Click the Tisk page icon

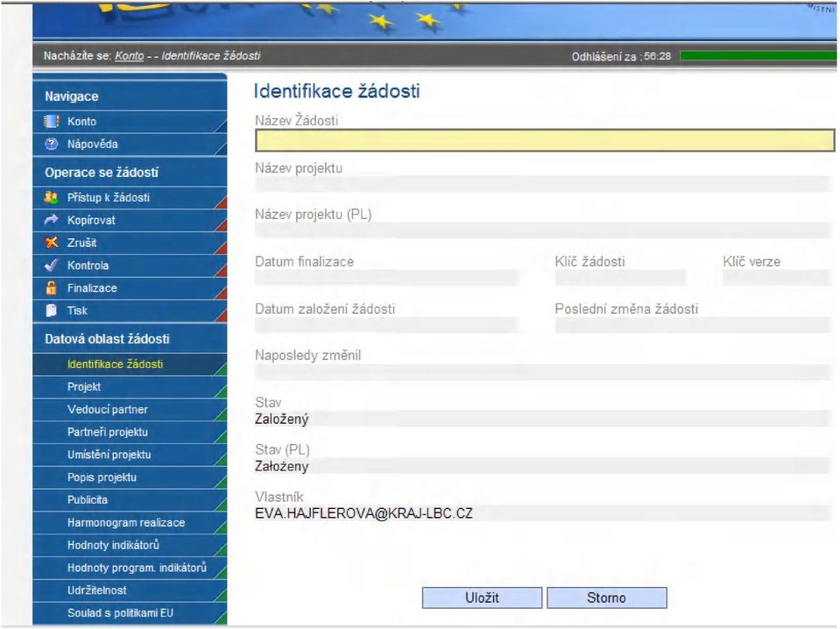click(52, 311)
